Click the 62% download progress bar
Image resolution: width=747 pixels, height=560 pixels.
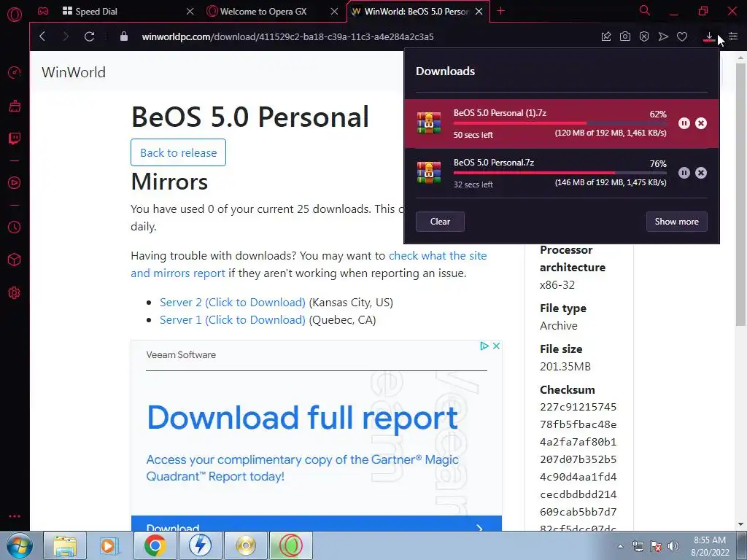[x=560, y=123]
